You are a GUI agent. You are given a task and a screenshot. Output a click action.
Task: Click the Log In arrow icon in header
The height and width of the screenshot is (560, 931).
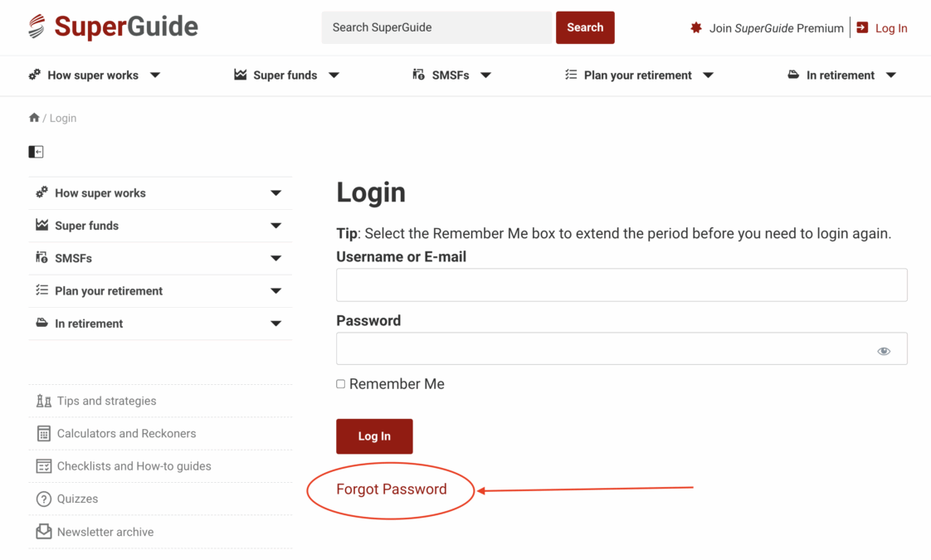[862, 27]
